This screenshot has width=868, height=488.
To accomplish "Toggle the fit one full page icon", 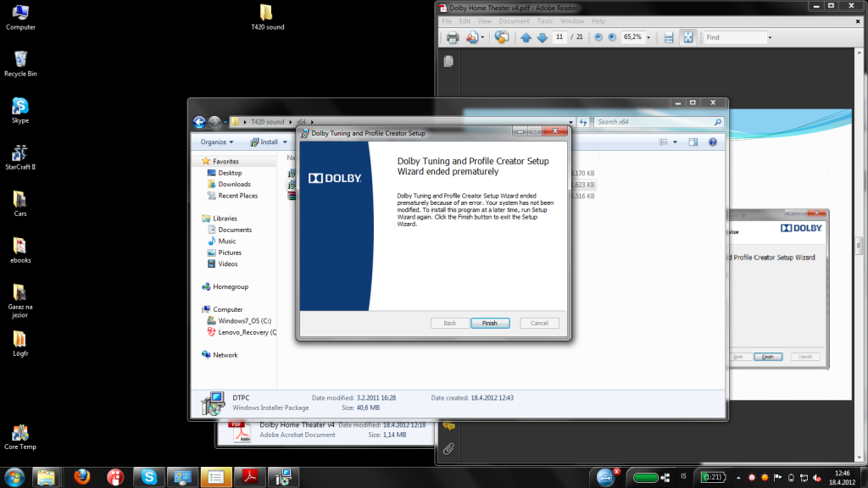I will tap(687, 37).
